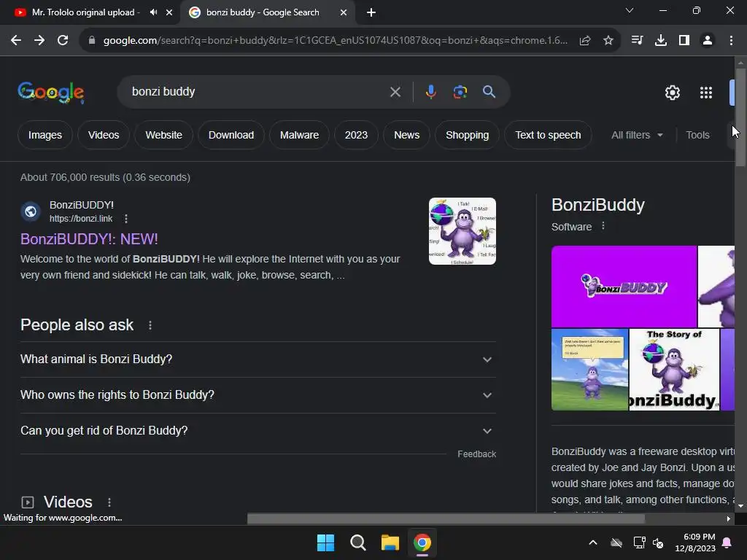
Task: Show hidden system tray icons
Action: [x=592, y=542]
